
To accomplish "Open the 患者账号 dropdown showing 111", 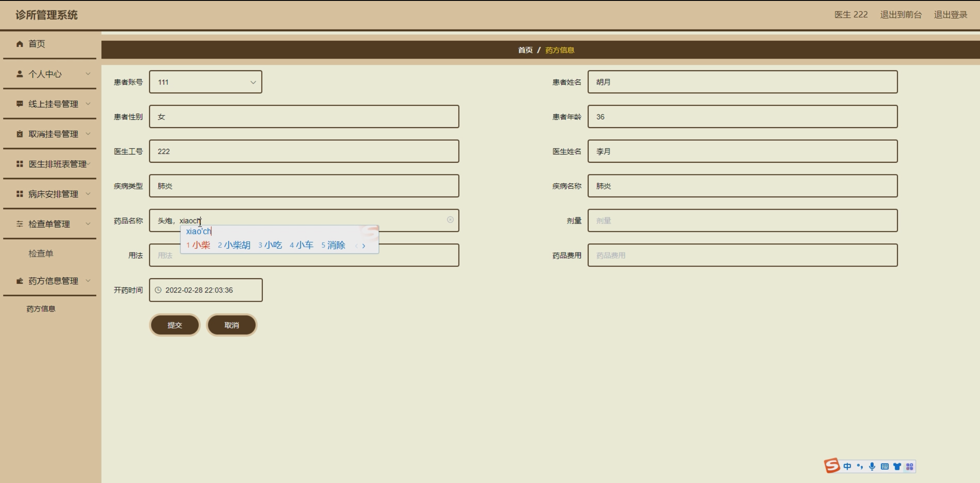I will coord(205,82).
